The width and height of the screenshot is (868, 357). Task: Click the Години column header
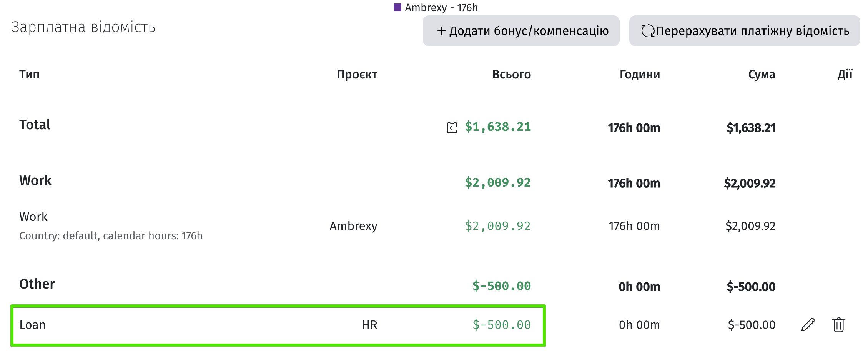(x=639, y=74)
